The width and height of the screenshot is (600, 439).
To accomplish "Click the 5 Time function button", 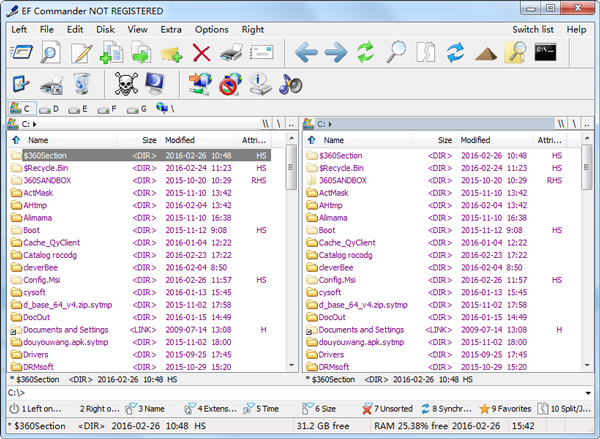I will (x=261, y=409).
